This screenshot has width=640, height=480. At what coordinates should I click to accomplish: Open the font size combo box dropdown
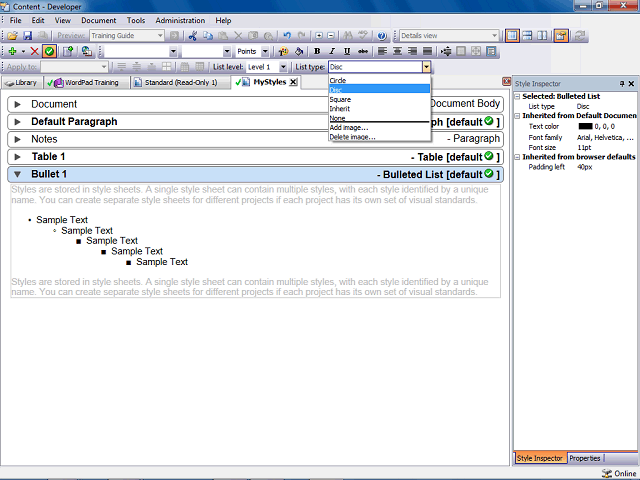[x=227, y=51]
